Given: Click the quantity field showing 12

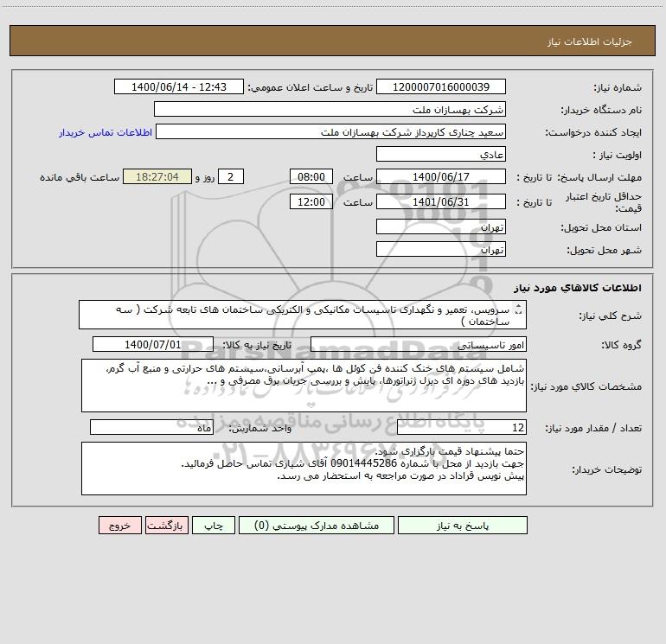Looking at the screenshot, I should coord(462,427).
